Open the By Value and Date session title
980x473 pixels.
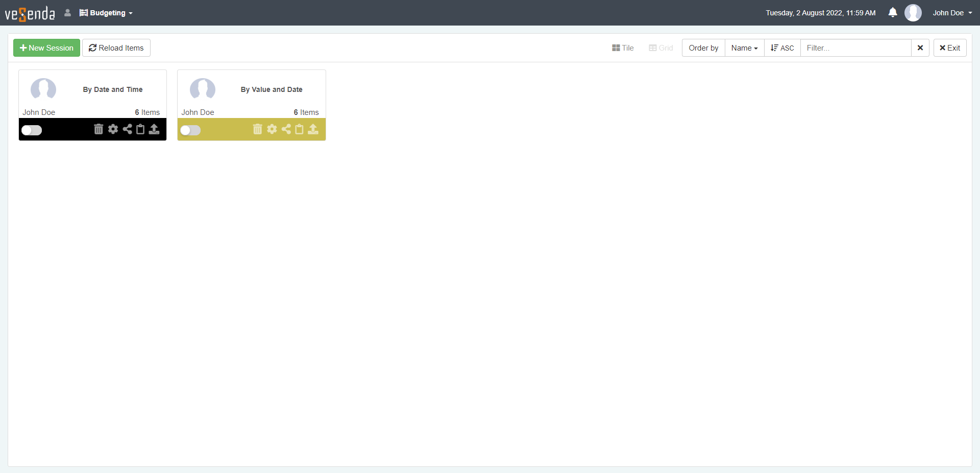[x=272, y=89]
